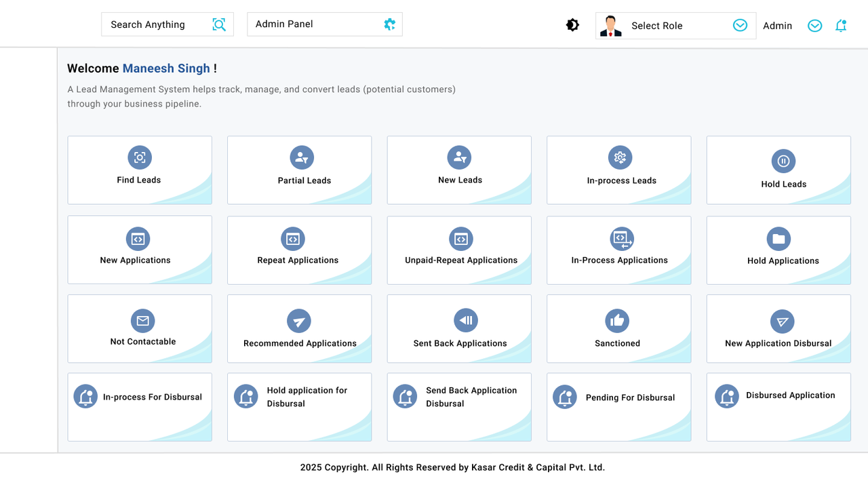868x485 pixels.
Task: Expand the Admin account chevron
Action: 814,25
